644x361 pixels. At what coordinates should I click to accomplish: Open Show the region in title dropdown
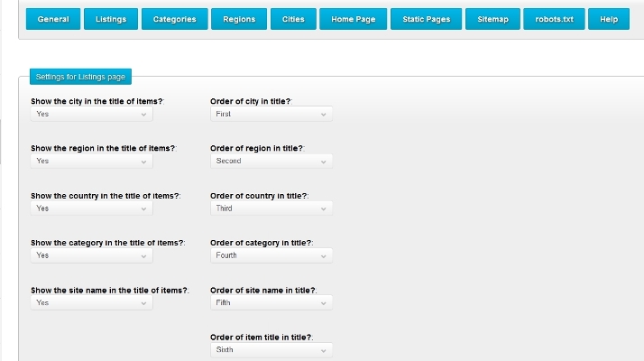(x=92, y=162)
